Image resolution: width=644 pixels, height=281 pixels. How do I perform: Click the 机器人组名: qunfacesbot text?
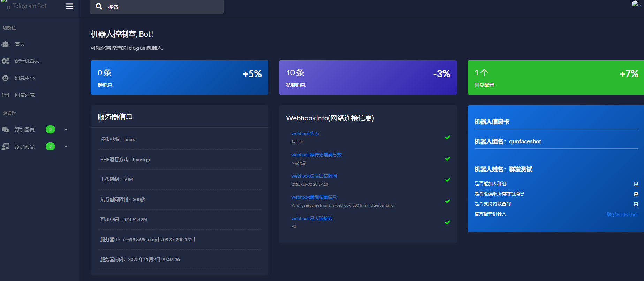[508, 141]
